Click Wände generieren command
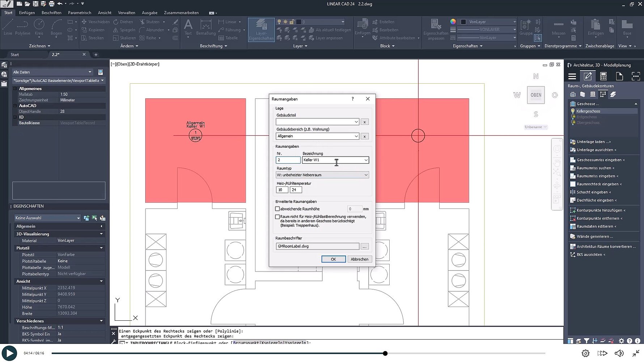This screenshot has width=644, height=362. (594, 236)
